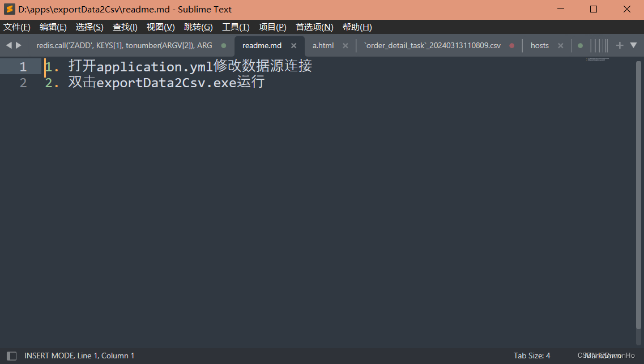Image resolution: width=644 pixels, height=364 pixels.
Task: Click text line 打开application.yml修改数据源连接
Action: 190,66
